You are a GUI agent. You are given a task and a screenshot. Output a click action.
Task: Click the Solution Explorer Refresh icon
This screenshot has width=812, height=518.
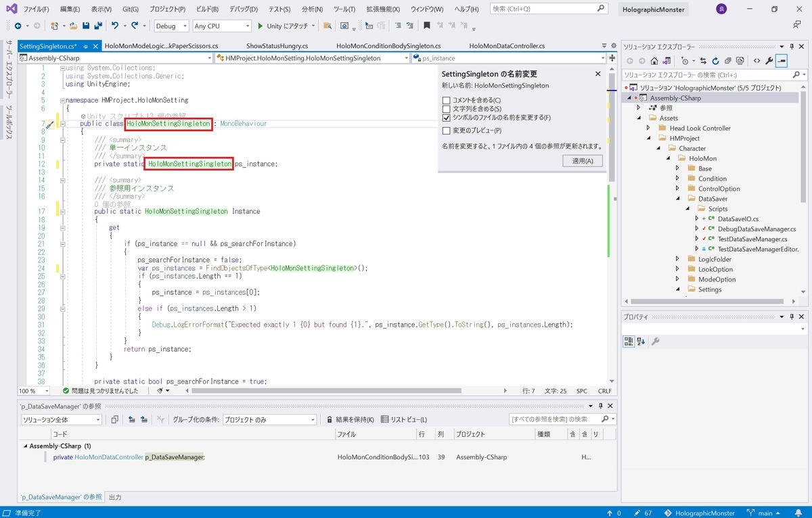tap(714, 61)
